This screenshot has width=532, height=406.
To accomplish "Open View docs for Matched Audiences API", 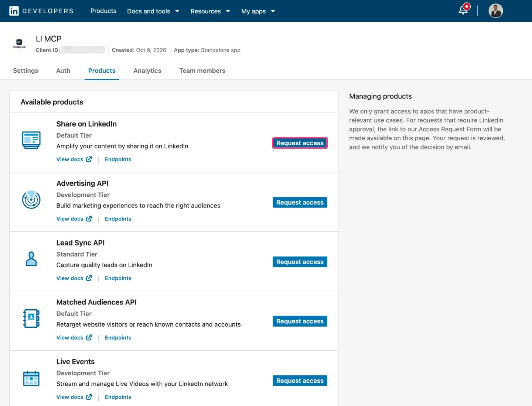I will pos(70,338).
